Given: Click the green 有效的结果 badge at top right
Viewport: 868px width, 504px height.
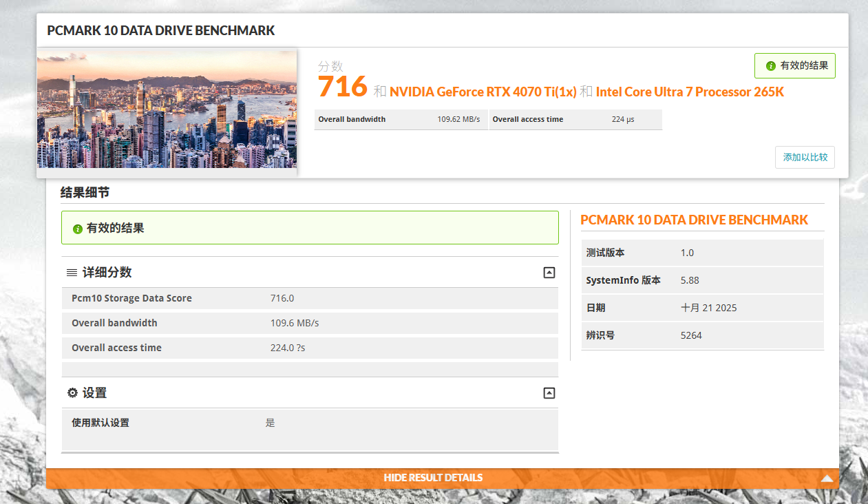Looking at the screenshot, I should [x=795, y=66].
